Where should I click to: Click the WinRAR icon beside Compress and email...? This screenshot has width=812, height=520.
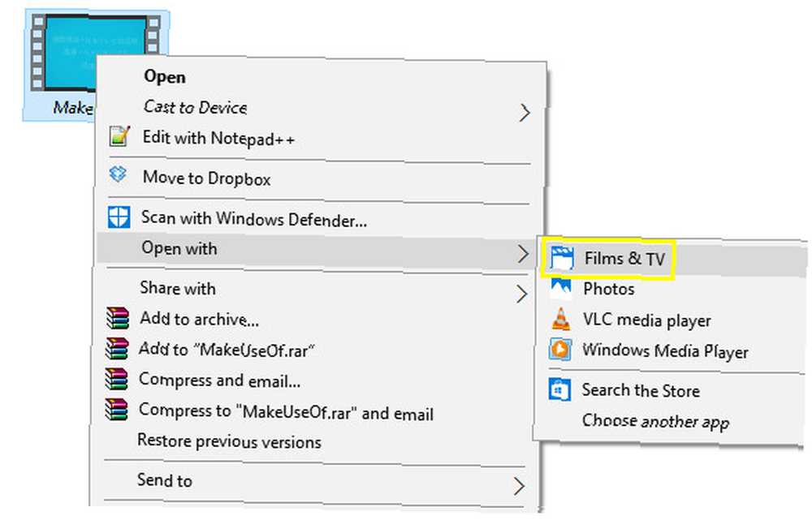click(116, 379)
